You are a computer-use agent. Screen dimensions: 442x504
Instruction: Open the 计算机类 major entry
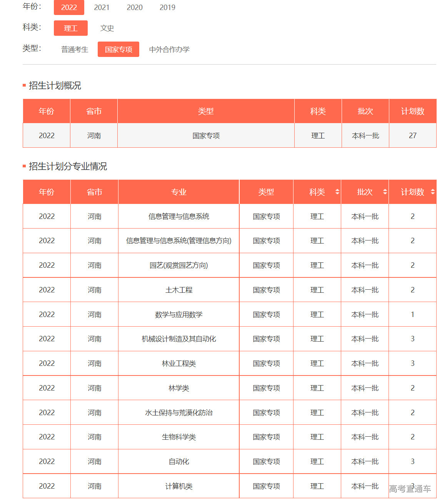tap(178, 486)
